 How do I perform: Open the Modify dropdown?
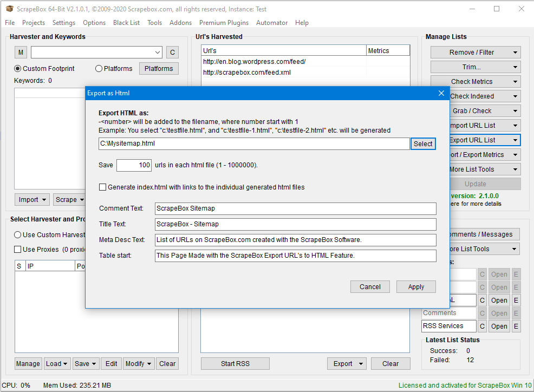pyautogui.click(x=139, y=364)
